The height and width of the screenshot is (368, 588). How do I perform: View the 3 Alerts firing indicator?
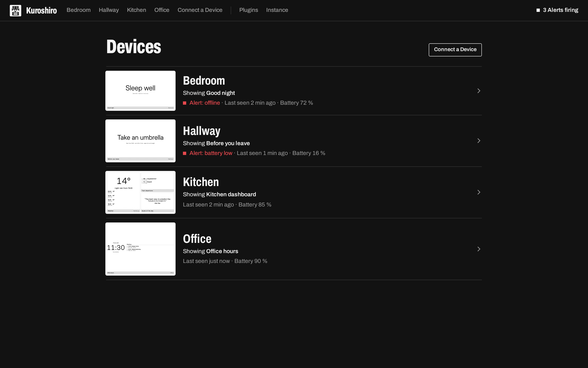tap(557, 10)
